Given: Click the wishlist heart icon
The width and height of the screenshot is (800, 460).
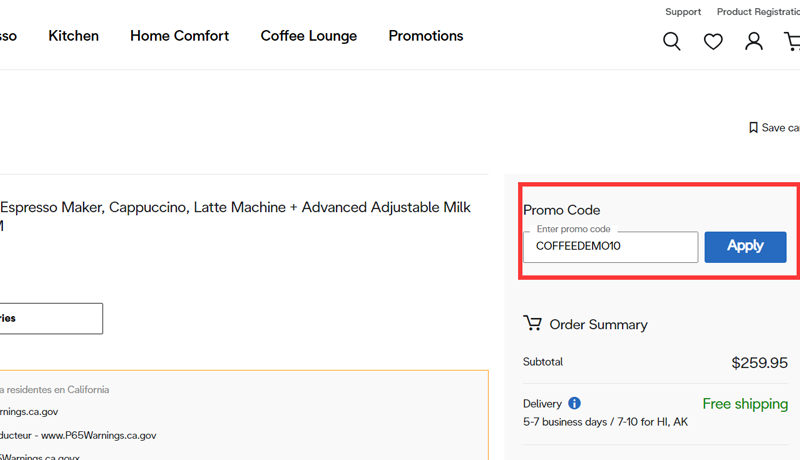Looking at the screenshot, I should (713, 41).
